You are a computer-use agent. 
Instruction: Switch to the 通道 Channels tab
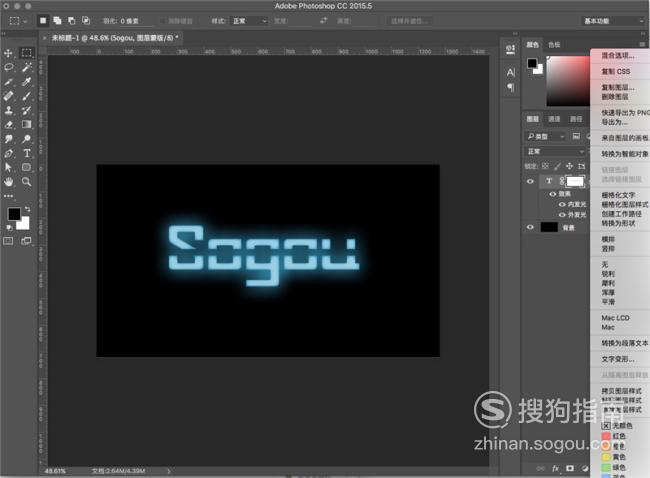(x=554, y=119)
